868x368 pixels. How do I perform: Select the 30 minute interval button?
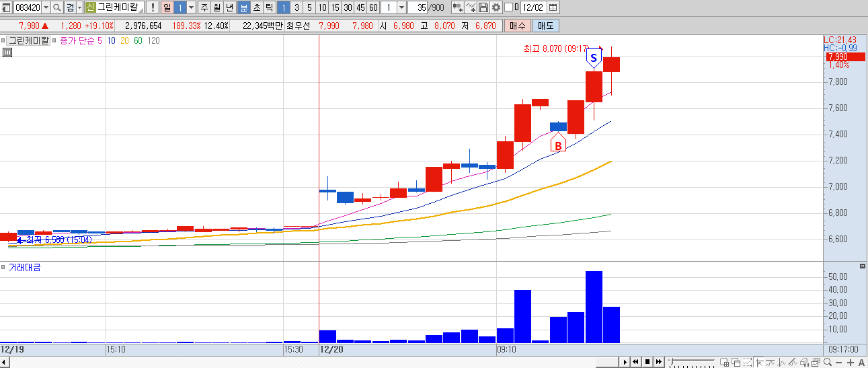(348, 7)
